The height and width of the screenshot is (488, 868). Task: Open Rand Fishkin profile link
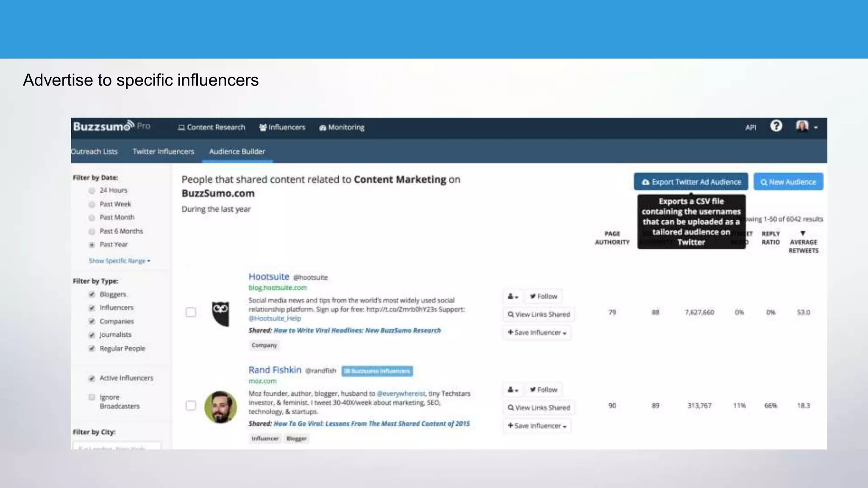[x=275, y=370]
